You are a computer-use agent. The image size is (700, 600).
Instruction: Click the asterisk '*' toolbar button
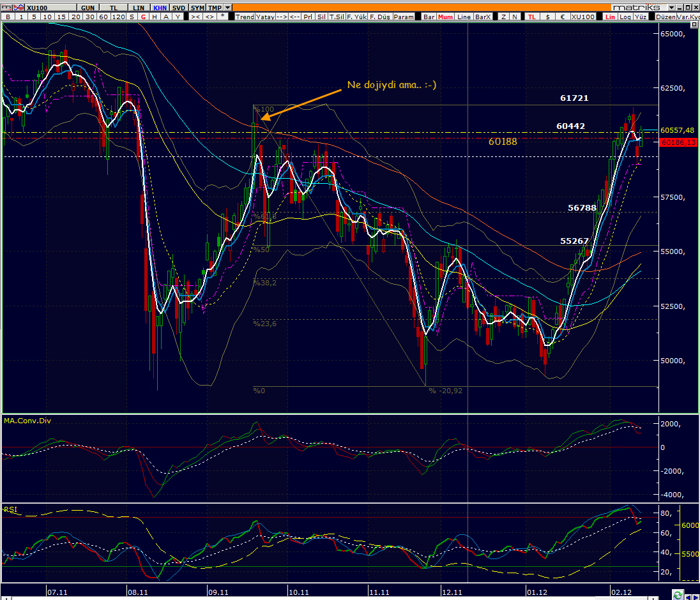pyautogui.click(x=222, y=17)
